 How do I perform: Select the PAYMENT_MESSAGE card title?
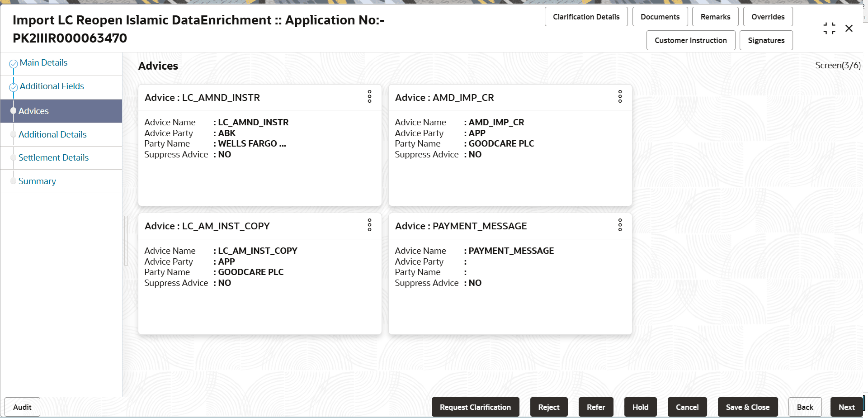[461, 226]
